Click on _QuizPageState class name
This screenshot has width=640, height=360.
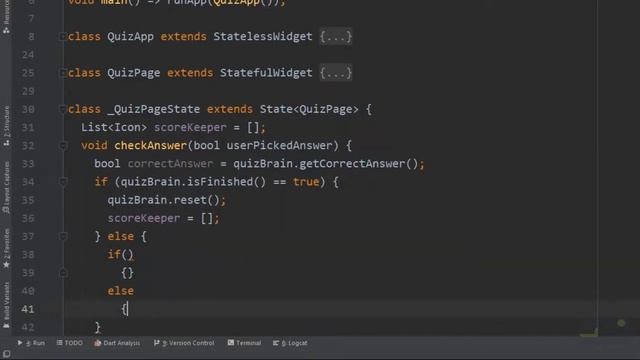click(154, 109)
